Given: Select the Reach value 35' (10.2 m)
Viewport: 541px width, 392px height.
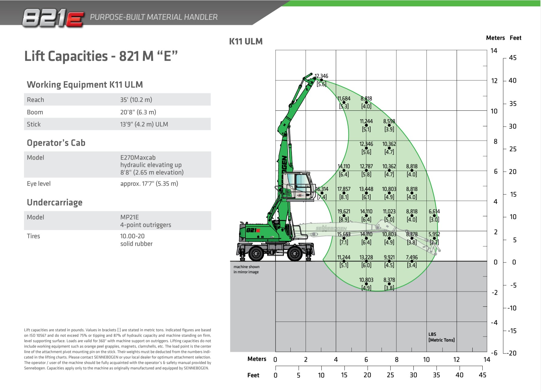Looking at the screenshot, I should (136, 100).
